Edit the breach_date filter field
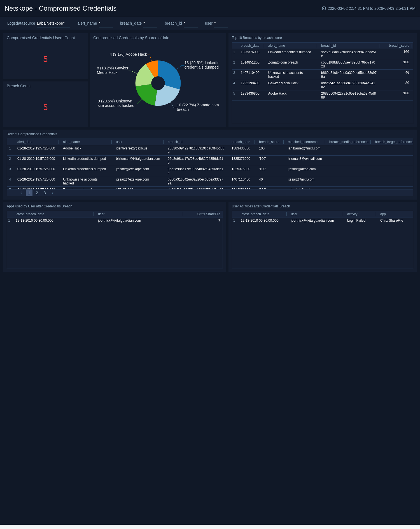 [150, 23]
